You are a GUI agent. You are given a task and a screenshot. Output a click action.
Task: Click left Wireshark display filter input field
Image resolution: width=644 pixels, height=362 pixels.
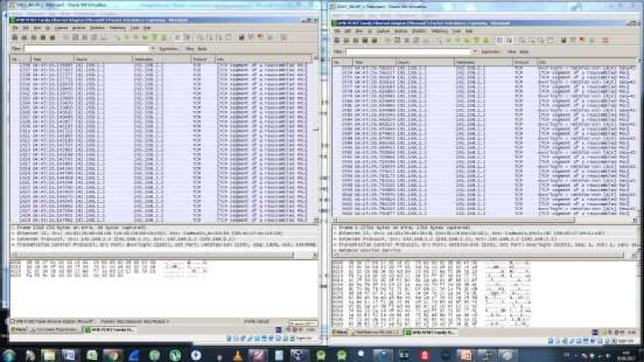coord(86,49)
